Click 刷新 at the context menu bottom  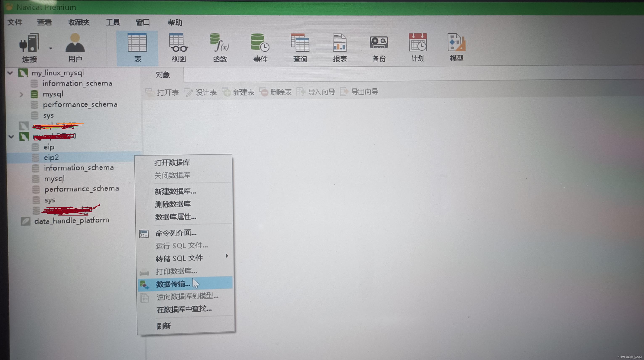(x=164, y=326)
